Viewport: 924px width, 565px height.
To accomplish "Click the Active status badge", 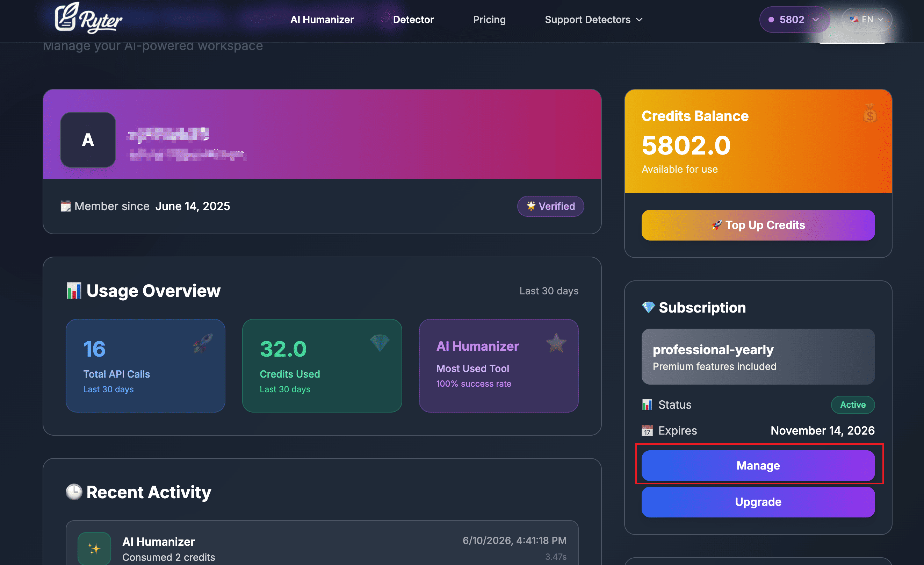I will pos(853,405).
